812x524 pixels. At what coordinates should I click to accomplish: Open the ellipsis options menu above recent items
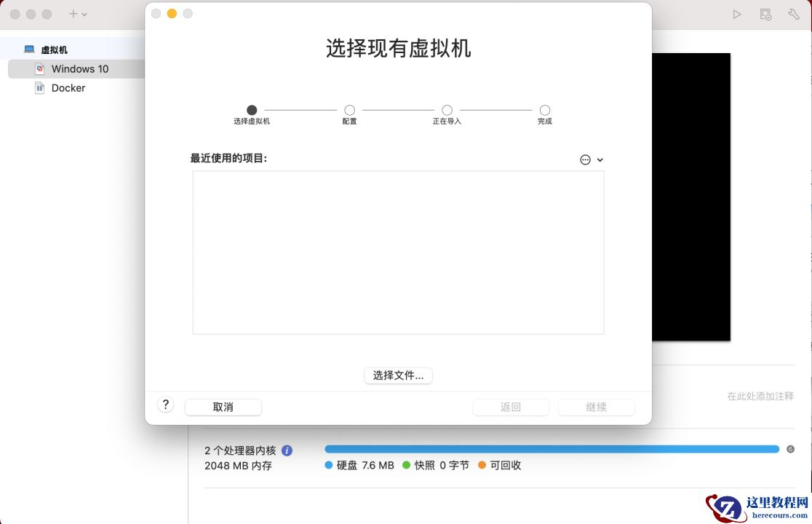click(x=585, y=159)
